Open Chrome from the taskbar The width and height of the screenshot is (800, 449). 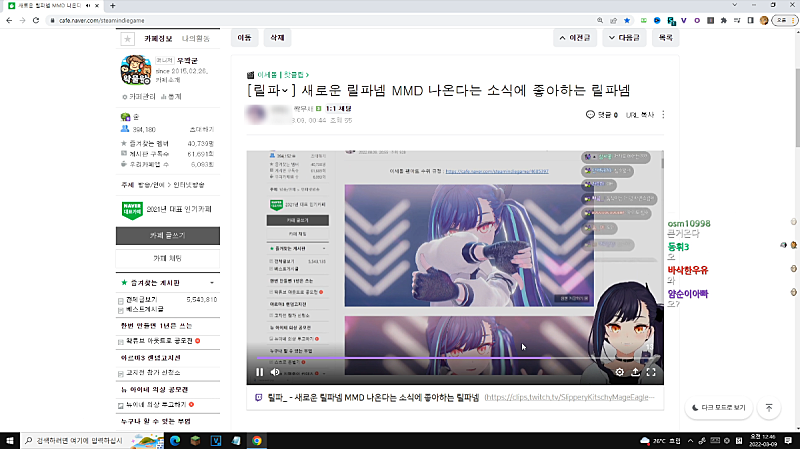(257, 440)
